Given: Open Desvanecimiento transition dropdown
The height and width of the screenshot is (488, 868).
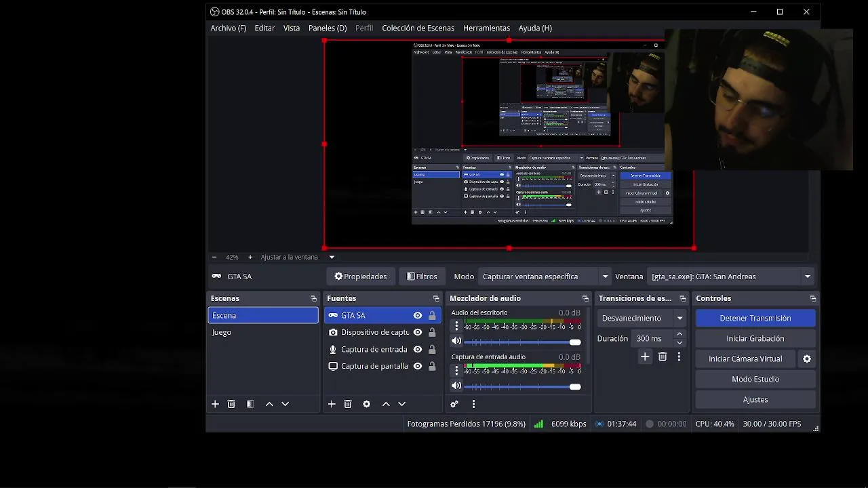Looking at the screenshot, I should click(x=642, y=318).
